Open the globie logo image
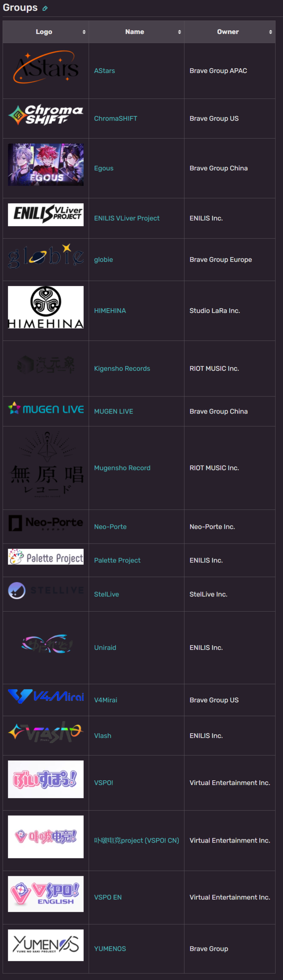The width and height of the screenshot is (283, 980). [x=46, y=256]
